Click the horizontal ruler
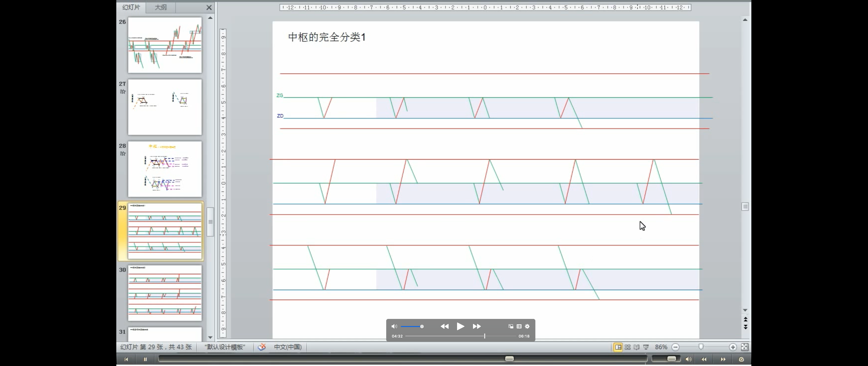 click(x=485, y=7)
